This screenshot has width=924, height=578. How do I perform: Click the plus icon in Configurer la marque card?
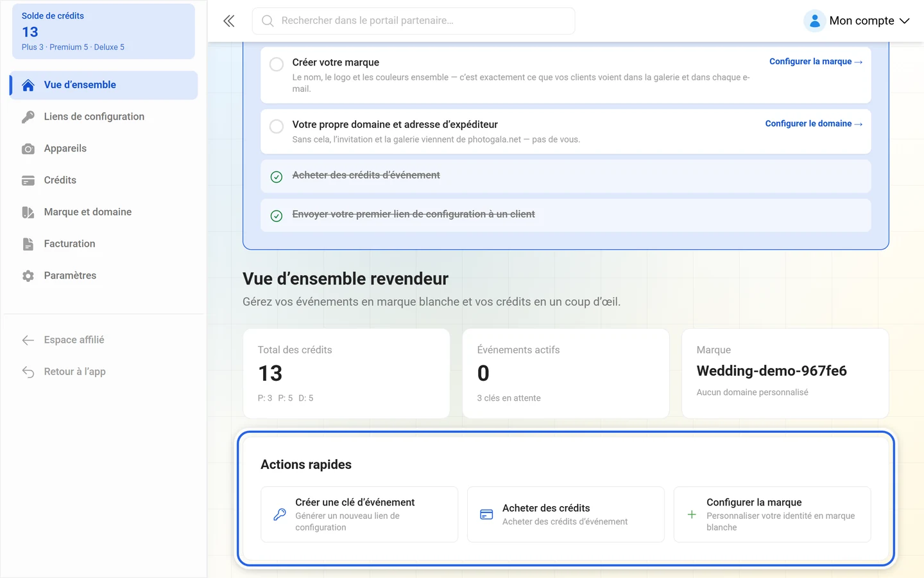(692, 514)
